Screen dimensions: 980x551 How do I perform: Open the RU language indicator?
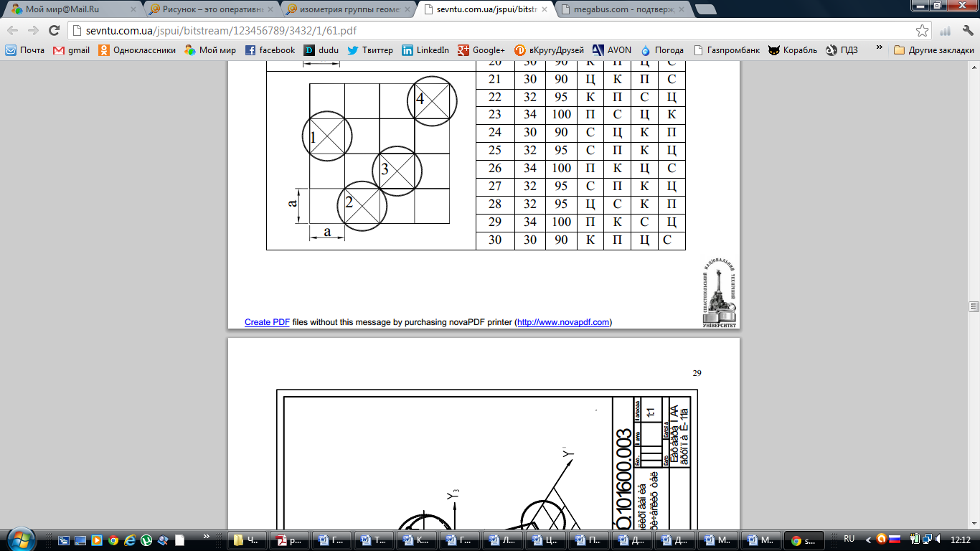point(849,539)
